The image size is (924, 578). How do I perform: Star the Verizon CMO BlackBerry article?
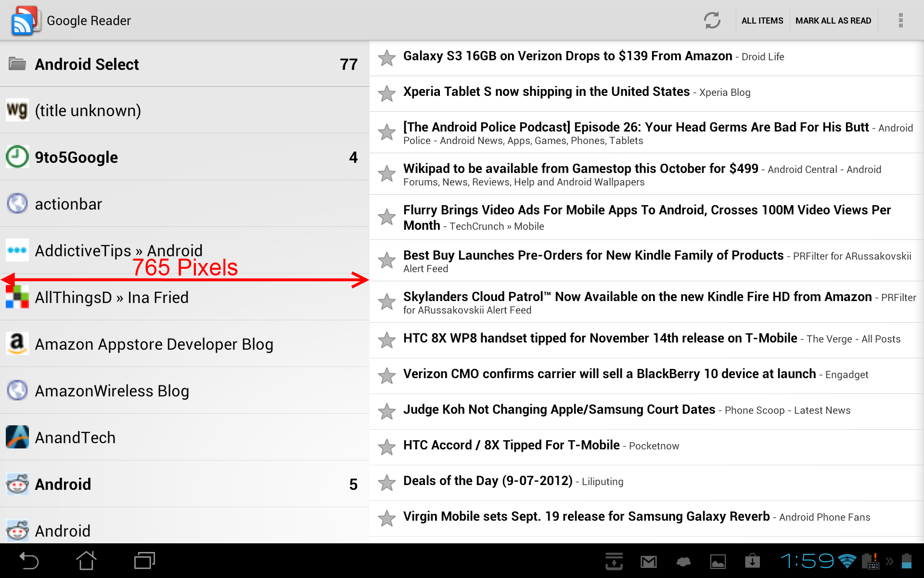(387, 376)
